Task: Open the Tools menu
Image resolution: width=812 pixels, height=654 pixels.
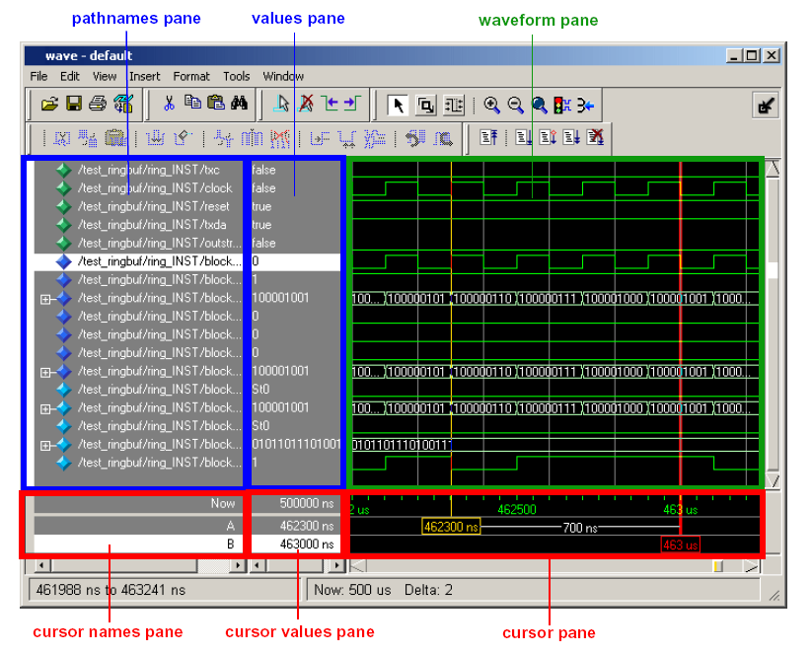Action: 236,76
